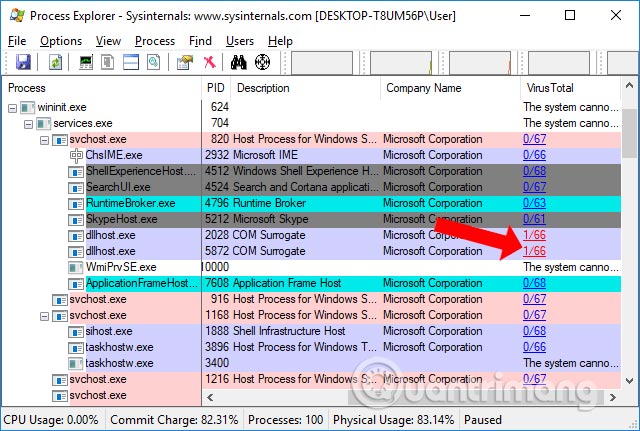Click "Physical Usage: 83.14%" in status bar

(393, 420)
